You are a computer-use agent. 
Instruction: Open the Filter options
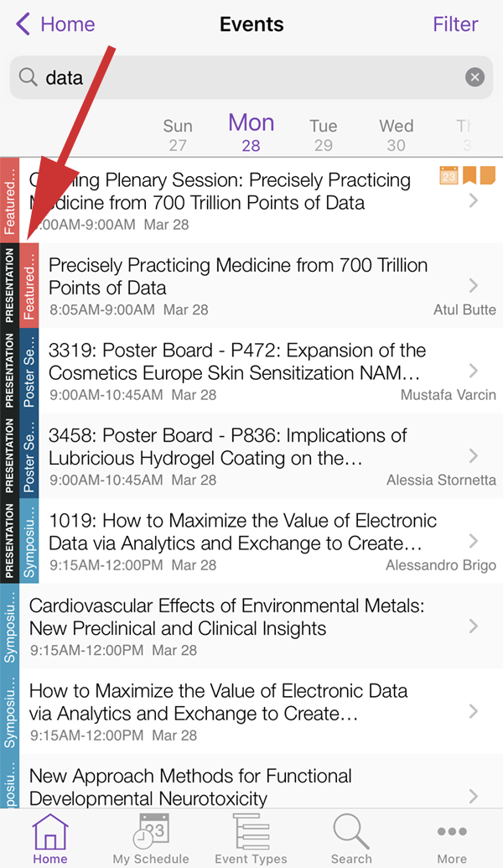[x=455, y=24]
